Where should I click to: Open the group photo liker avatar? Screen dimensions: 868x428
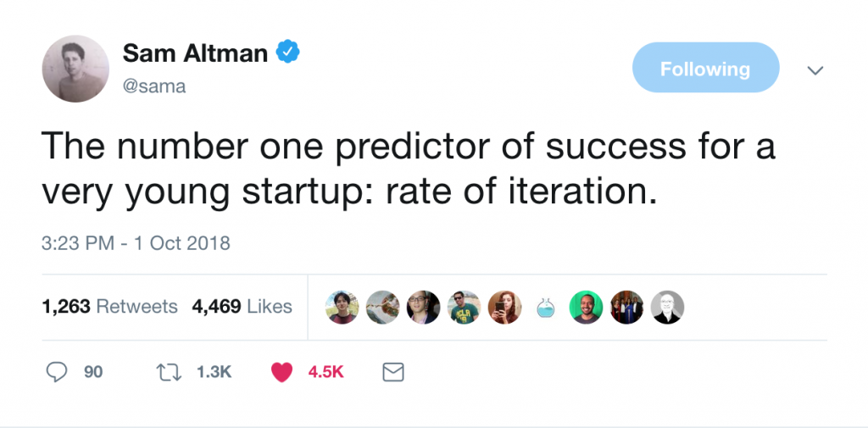tap(626, 307)
